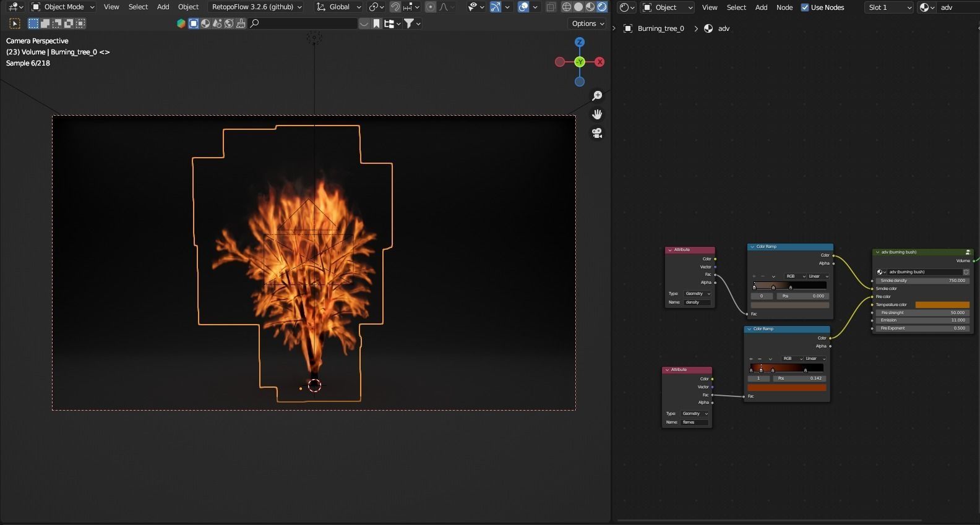Image resolution: width=980 pixels, height=525 pixels.
Task: Open the View menu in 3D viewport
Action: 111,7
